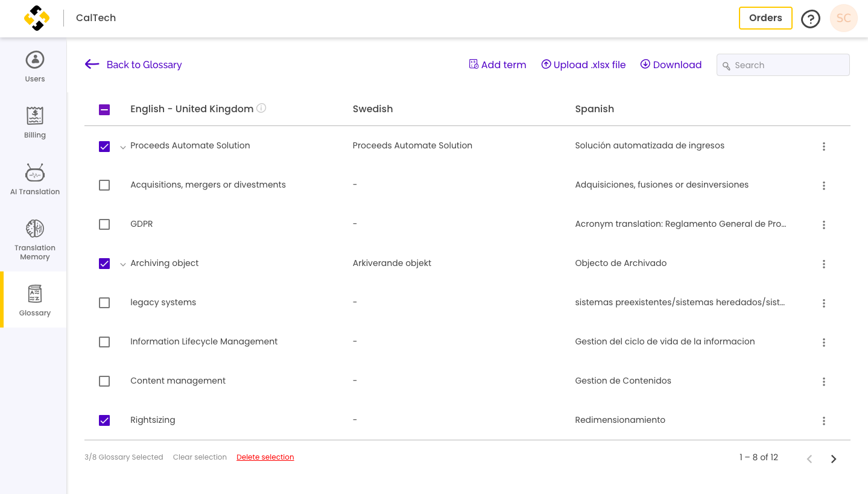
Task: Click Back to Glossary link
Action: tap(144, 65)
